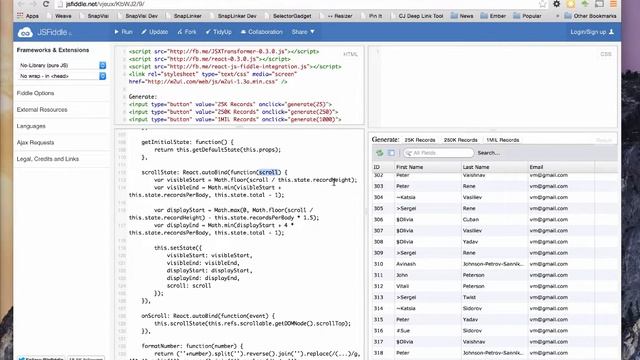Open the Ember bookmarks folder
640x360 pixels.
(493, 16)
